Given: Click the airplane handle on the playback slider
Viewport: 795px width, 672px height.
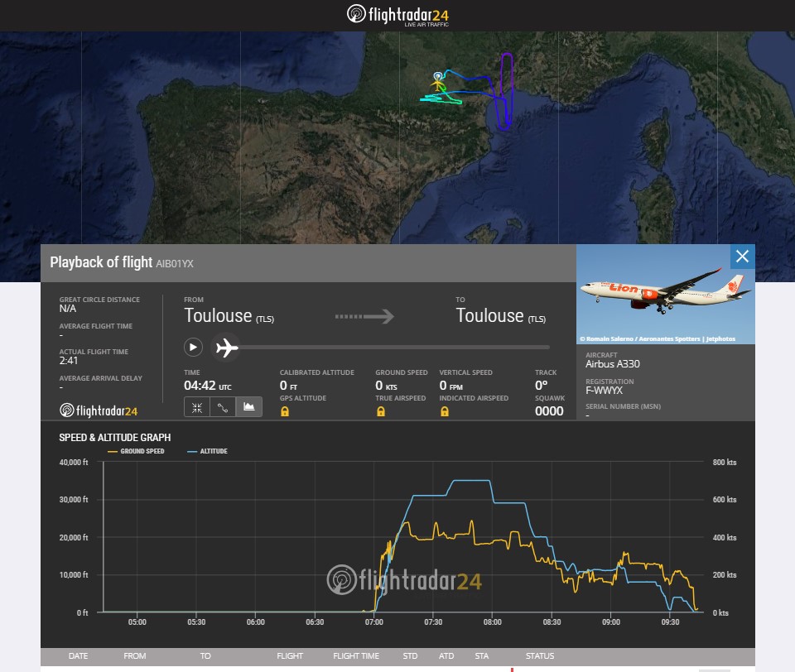Looking at the screenshot, I should pos(226,348).
